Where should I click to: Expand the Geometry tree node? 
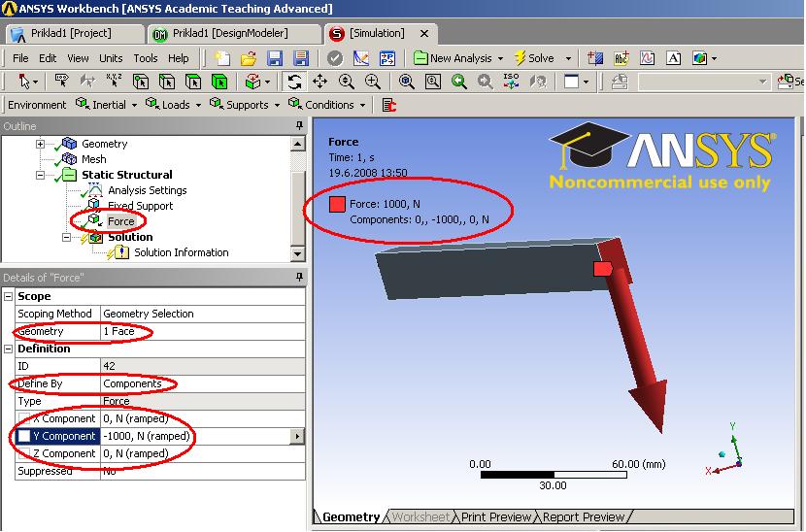[40, 144]
